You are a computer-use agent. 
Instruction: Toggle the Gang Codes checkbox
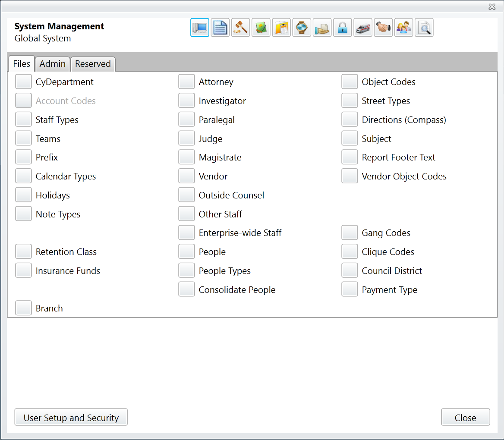(x=350, y=233)
